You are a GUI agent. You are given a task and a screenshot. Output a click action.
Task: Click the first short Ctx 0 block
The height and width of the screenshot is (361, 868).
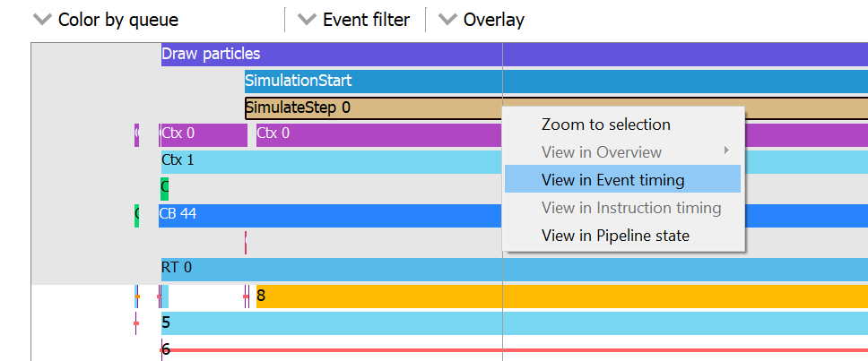(x=203, y=135)
